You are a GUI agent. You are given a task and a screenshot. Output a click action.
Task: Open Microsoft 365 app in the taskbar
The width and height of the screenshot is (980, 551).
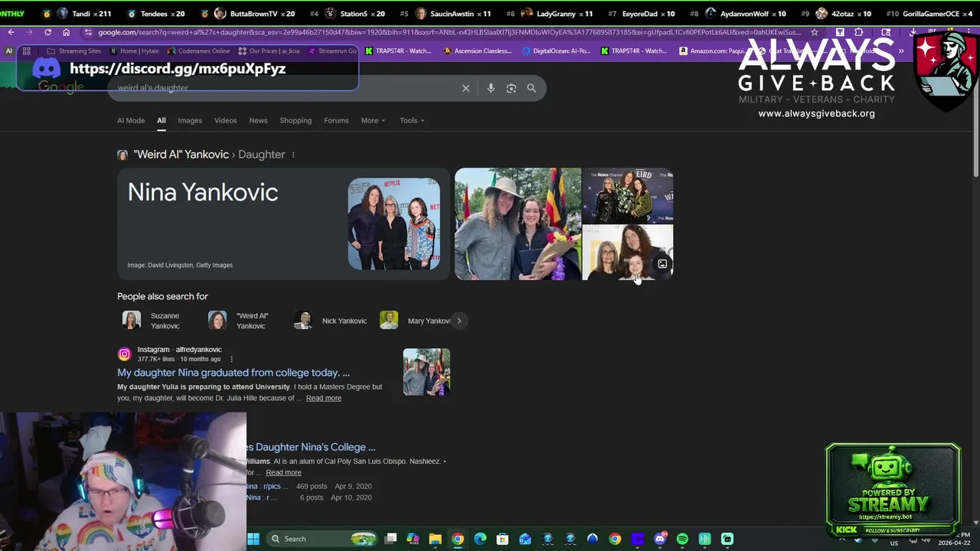413,539
